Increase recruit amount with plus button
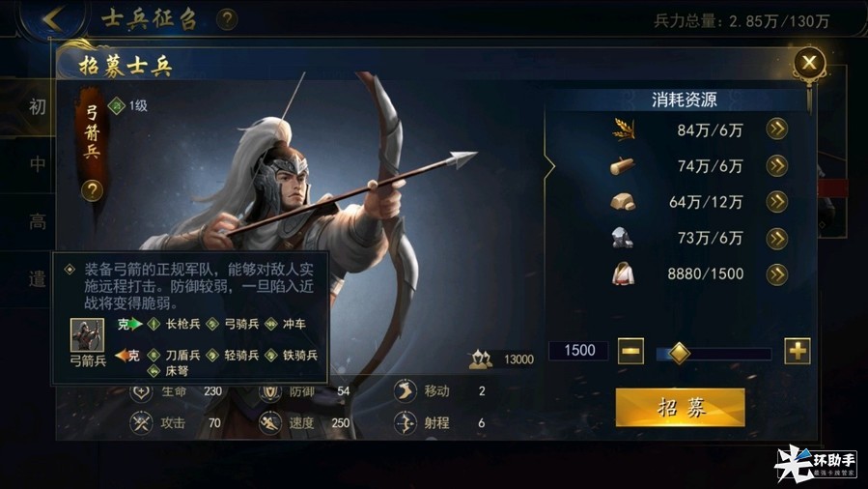868x489 pixels. point(798,351)
